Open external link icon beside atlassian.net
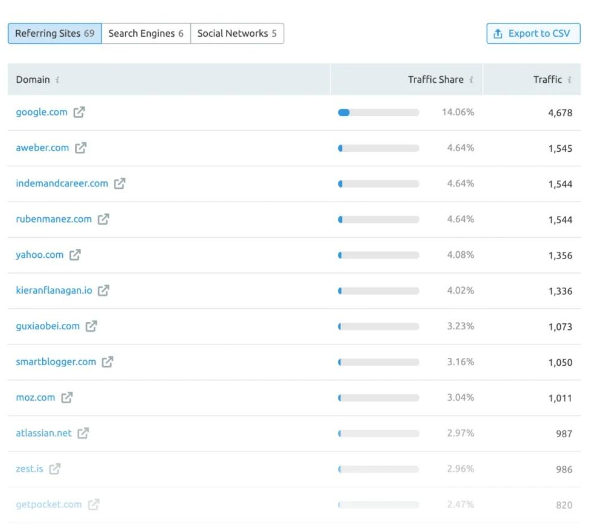Viewport: 595px width, 531px height. click(x=83, y=433)
